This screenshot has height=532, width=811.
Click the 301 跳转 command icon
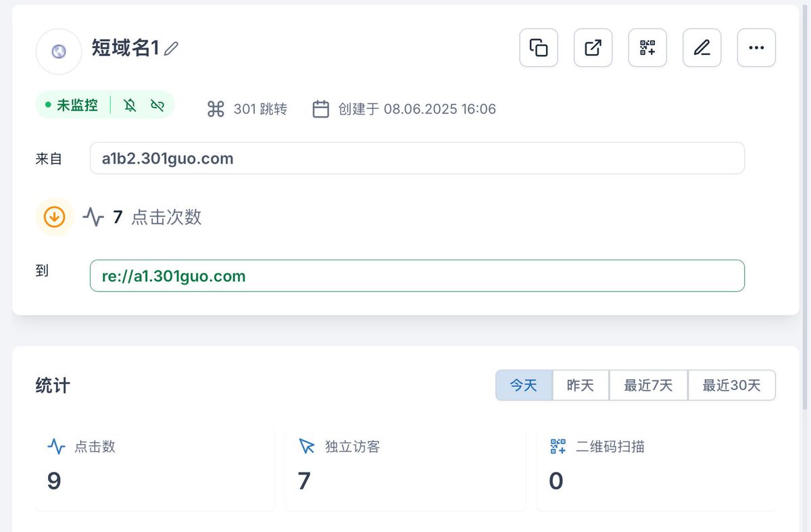216,109
